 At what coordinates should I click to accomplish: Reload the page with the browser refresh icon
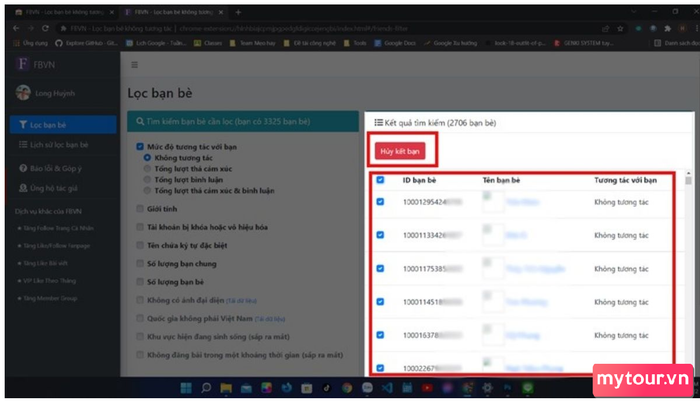(x=45, y=28)
